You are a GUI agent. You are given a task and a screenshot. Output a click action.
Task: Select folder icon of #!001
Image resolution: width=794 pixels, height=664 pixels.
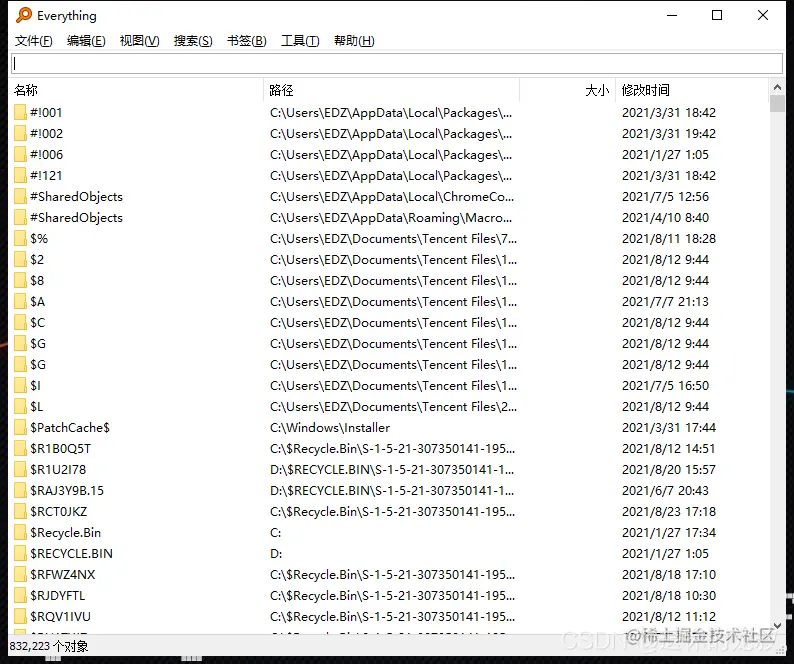pyautogui.click(x=20, y=112)
